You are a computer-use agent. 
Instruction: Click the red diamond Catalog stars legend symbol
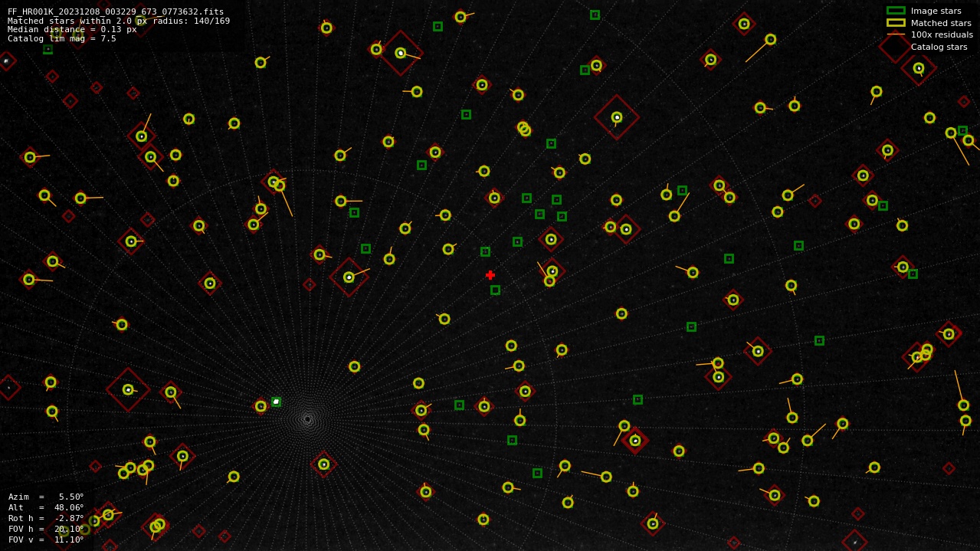pos(896,47)
